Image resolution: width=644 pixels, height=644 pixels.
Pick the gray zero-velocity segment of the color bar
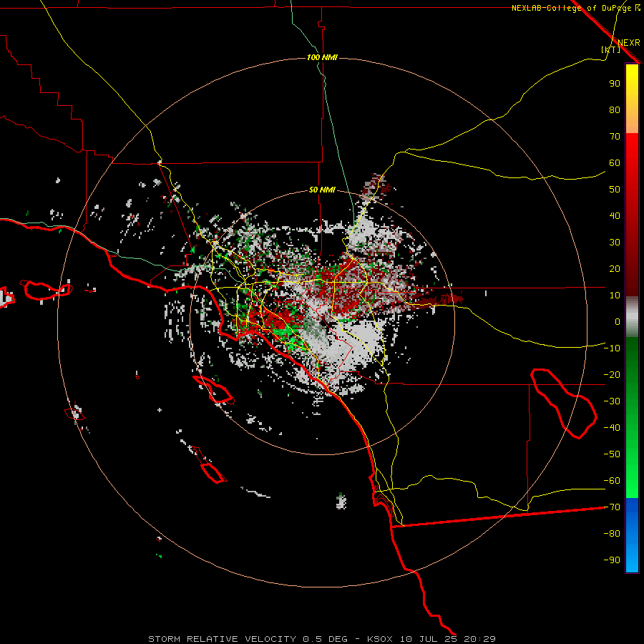point(632,317)
